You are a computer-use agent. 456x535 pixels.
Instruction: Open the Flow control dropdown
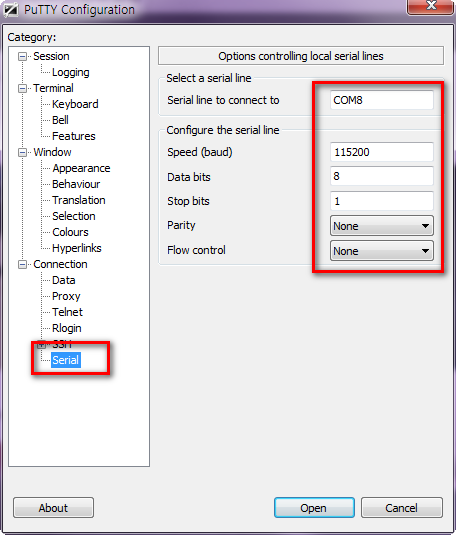point(382,251)
